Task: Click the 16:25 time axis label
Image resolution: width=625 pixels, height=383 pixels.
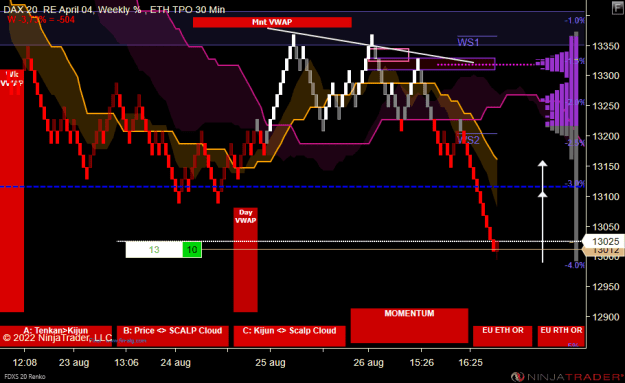Action: point(470,363)
